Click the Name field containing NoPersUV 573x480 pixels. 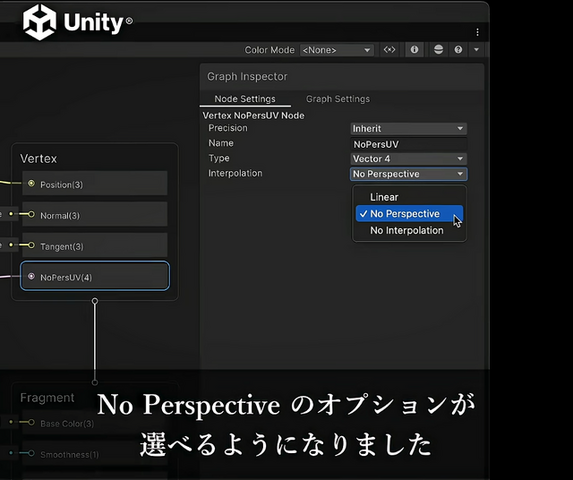tap(409, 144)
